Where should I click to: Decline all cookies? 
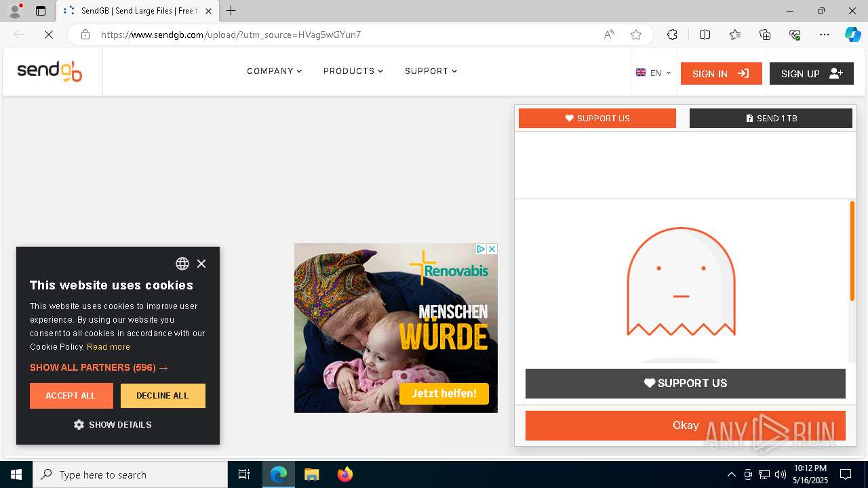[x=163, y=396]
